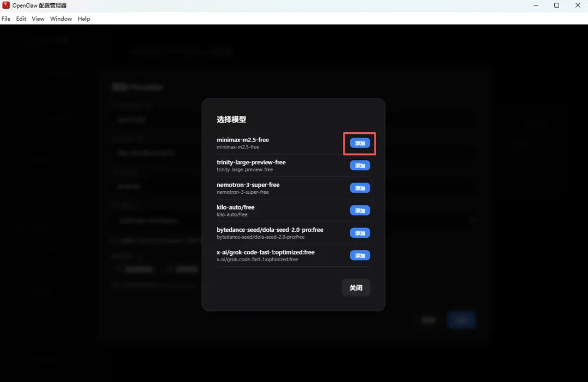Image resolution: width=588 pixels, height=382 pixels.
Task: Add the minimax-m2.5-free model
Action: pos(360,143)
